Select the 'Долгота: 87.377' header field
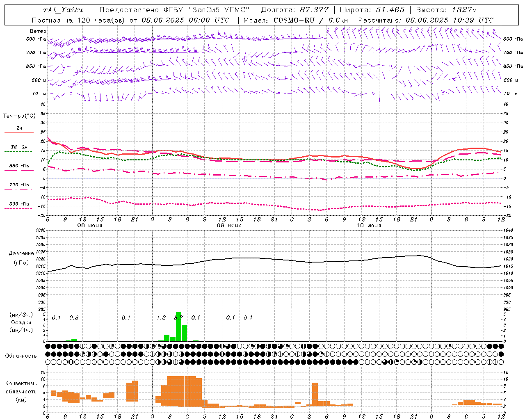Screen dimensions: 525x420 coord(294,10)
